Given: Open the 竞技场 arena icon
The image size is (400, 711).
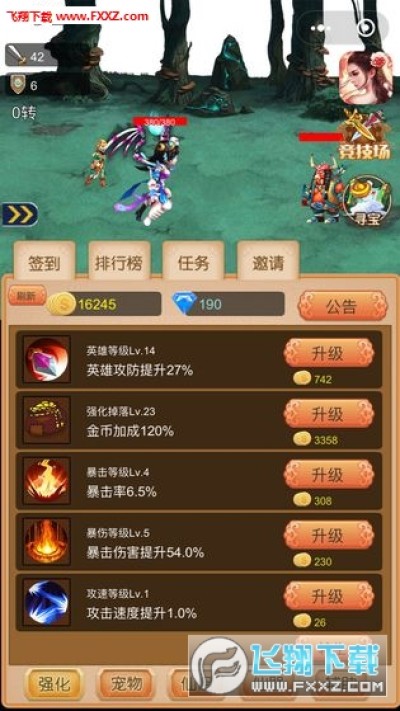Looking at the screenshot, I should [x=366, y=135].
